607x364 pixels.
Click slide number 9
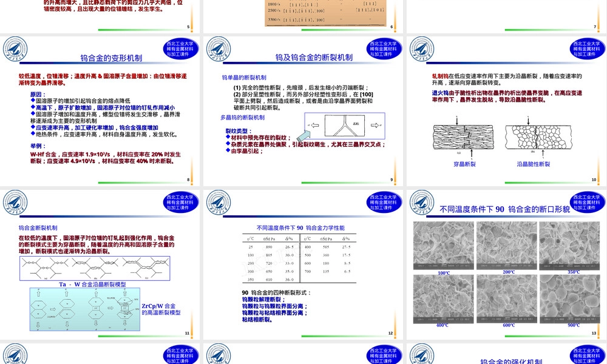point(392,180)
